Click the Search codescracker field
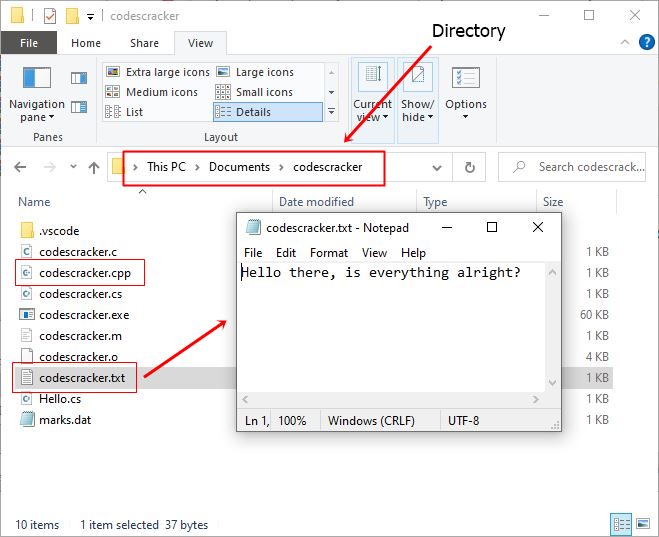The height and width of the screenshot is (537, 659). pyautogui.click(x=572, y=167)
